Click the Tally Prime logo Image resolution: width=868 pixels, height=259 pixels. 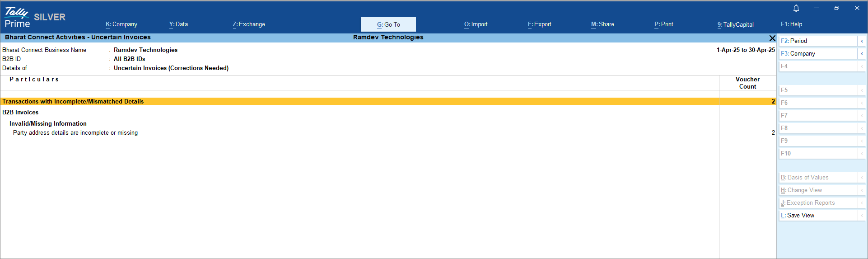[17, 18]
